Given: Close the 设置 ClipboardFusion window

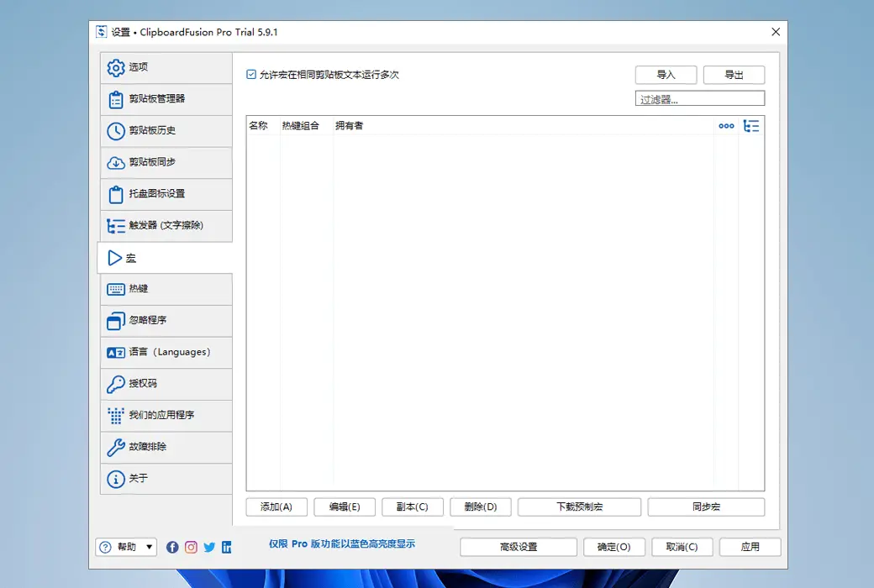Looking at the screenshot, I should click(x=776, y=32).
